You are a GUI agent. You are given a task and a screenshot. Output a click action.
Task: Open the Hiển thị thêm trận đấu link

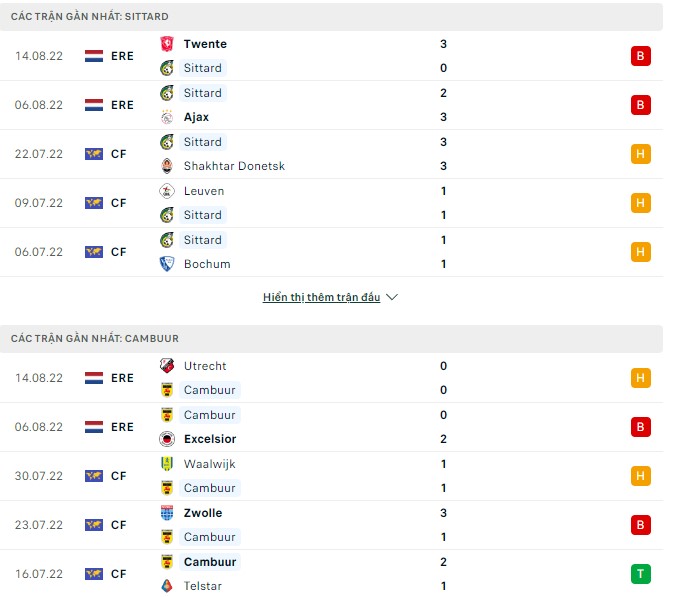click(x=321, y=298)
